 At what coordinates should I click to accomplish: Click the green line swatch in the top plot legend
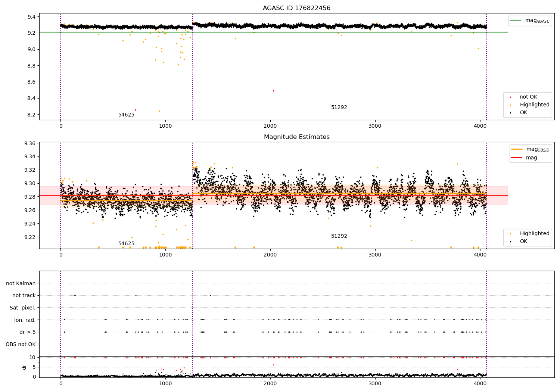516,21
